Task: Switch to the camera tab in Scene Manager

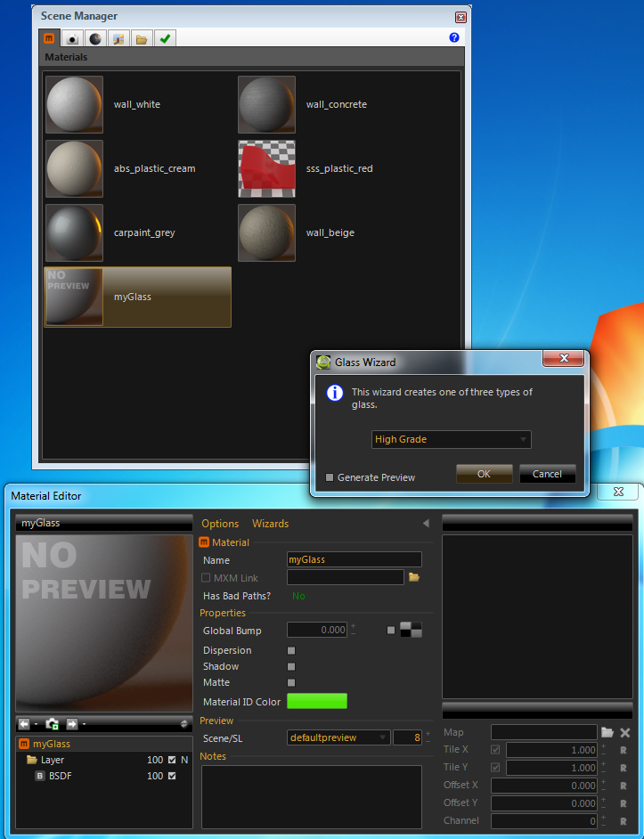Action: [72, 38]
